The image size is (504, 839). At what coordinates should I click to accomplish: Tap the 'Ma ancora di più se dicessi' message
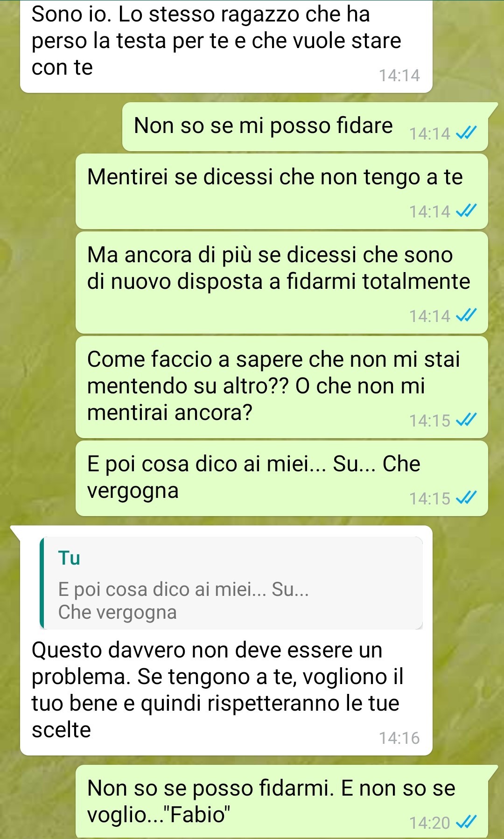(282, 283)
